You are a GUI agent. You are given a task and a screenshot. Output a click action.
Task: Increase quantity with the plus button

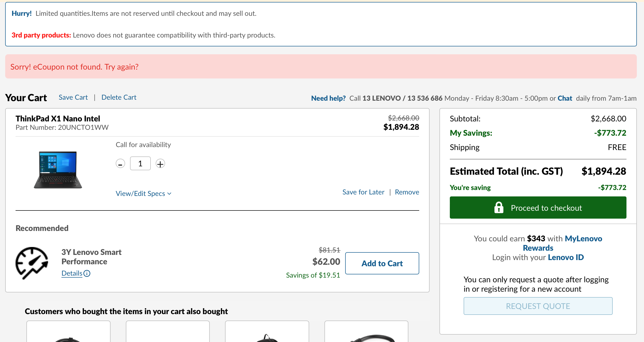pyautogui.click(x=160, y=164)
